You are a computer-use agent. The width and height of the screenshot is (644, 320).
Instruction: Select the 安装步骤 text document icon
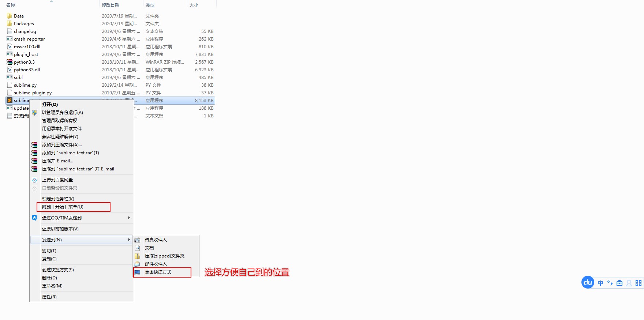tap(10, 116)
